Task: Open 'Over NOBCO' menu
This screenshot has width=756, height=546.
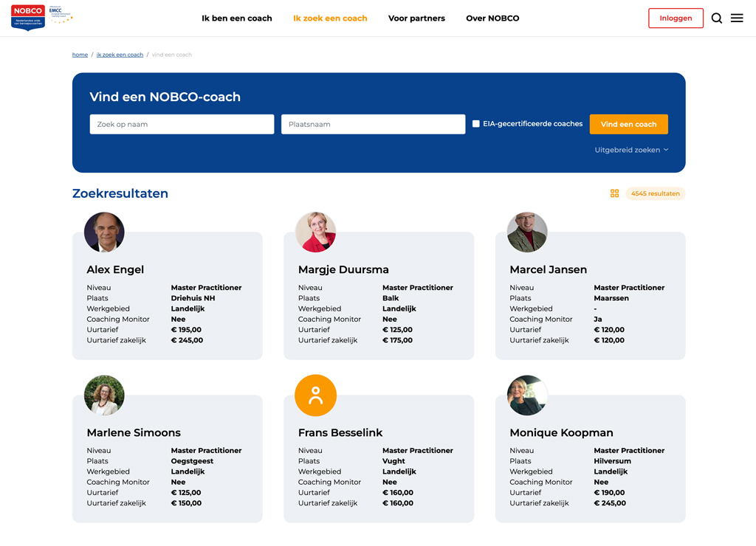Action: (x=492, y=18)
